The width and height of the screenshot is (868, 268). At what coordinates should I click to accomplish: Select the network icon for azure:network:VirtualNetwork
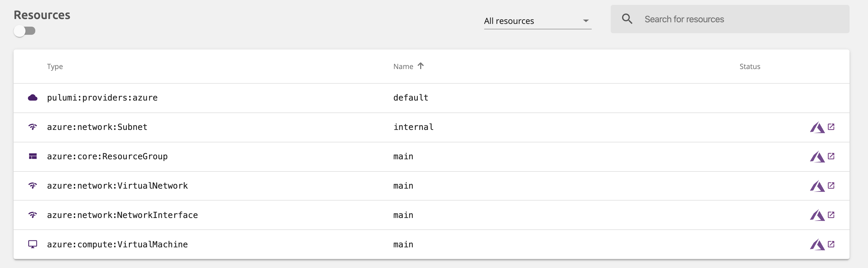(x=33, y=186)
